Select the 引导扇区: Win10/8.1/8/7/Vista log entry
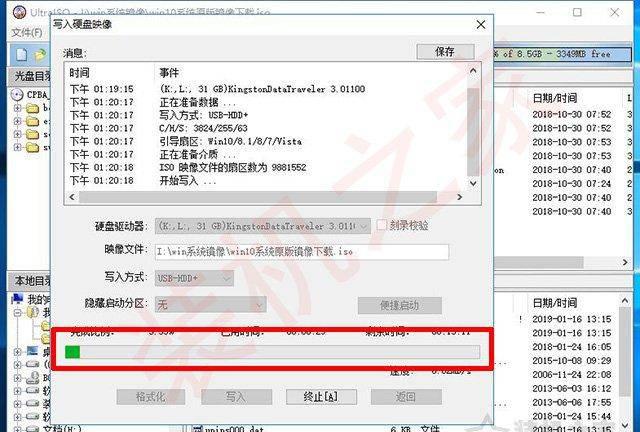The image size is (640, 432). tap(231, 141)
